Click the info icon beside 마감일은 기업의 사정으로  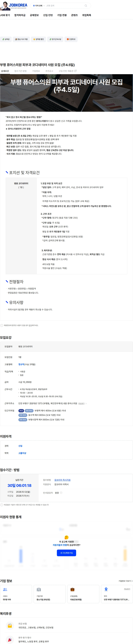[x=2, y=505]
